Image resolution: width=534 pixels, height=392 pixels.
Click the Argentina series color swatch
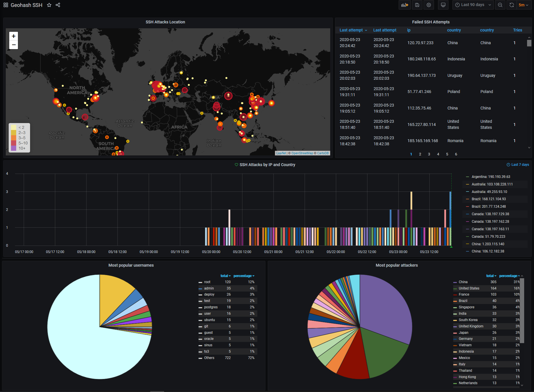[467, 177]
